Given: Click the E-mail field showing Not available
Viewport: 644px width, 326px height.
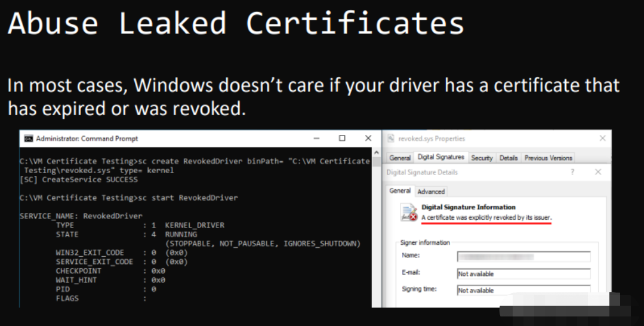Looking at the screenshot, I should (x=523, y=273).
